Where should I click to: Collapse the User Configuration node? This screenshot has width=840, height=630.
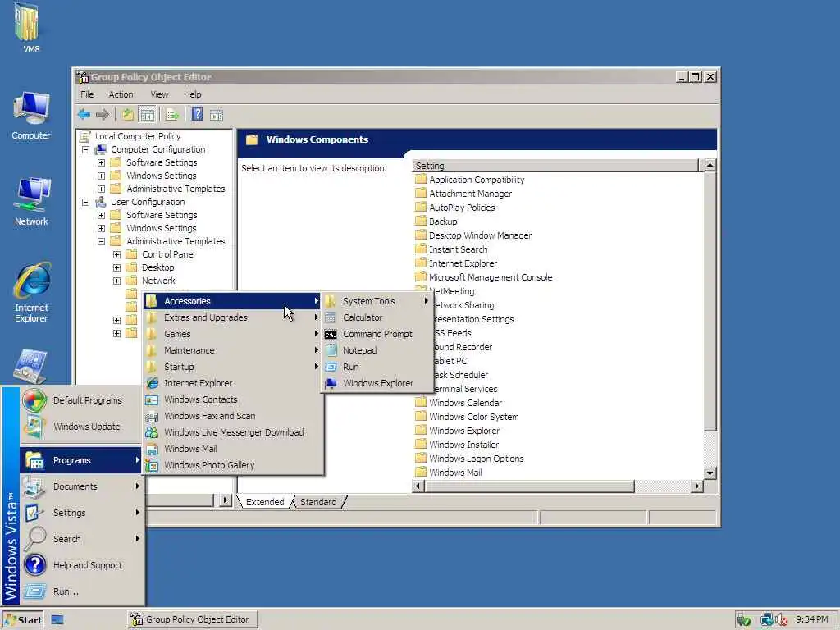[x=85, y=203]
